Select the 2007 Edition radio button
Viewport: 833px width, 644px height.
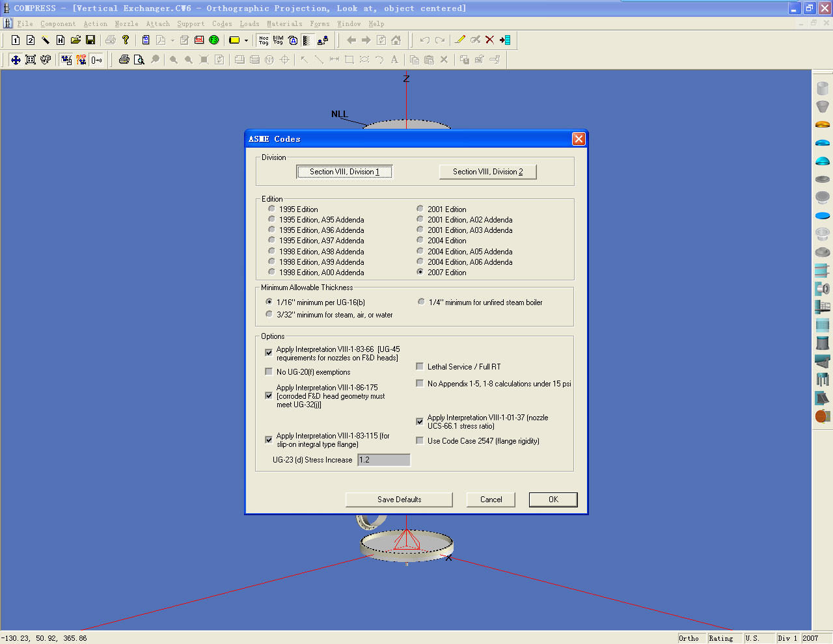point(420,272)
